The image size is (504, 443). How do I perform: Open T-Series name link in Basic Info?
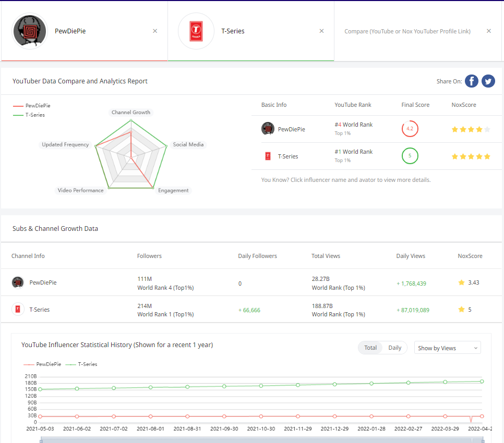pyautogui.click(x=288, y=157)
